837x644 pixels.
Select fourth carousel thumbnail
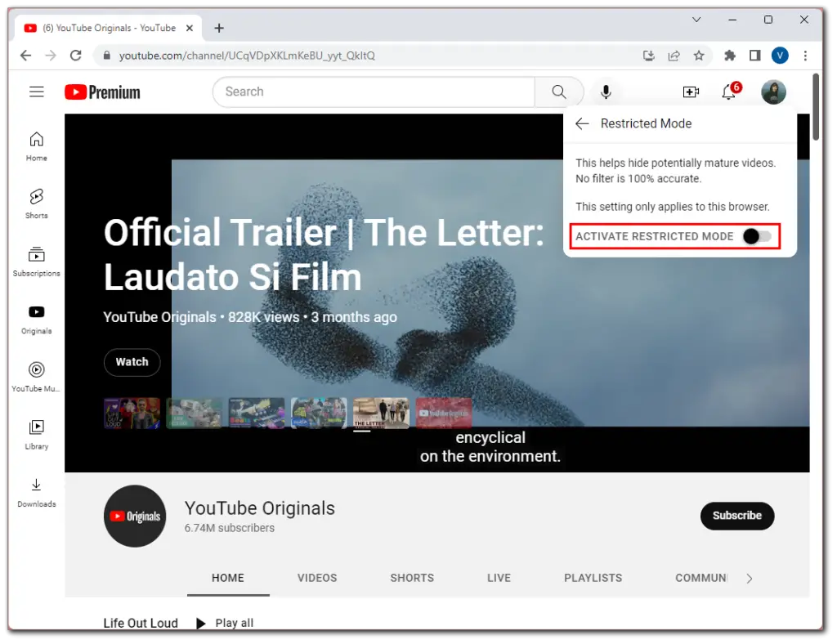pyautogui.click(x=320, y=413)
